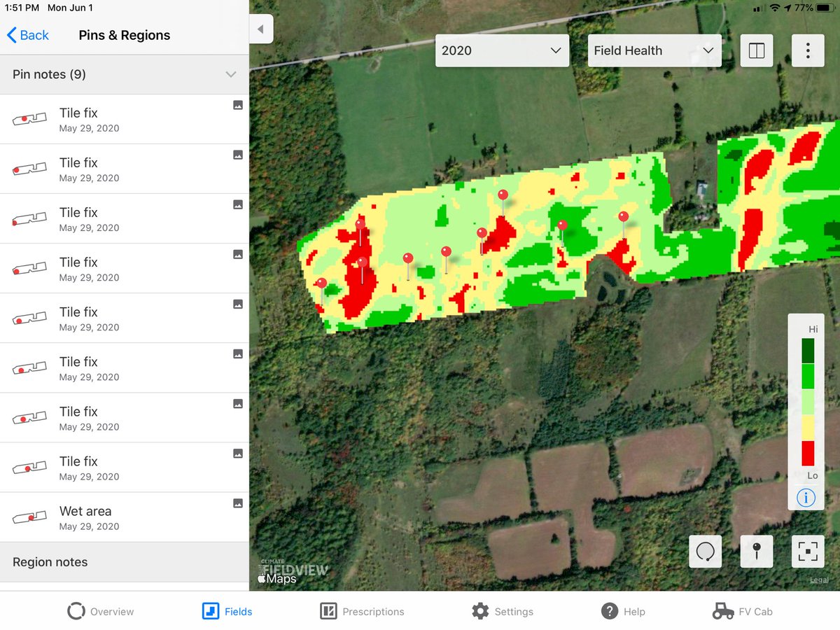
Task: Open the Settings tab
Action: 503,611
